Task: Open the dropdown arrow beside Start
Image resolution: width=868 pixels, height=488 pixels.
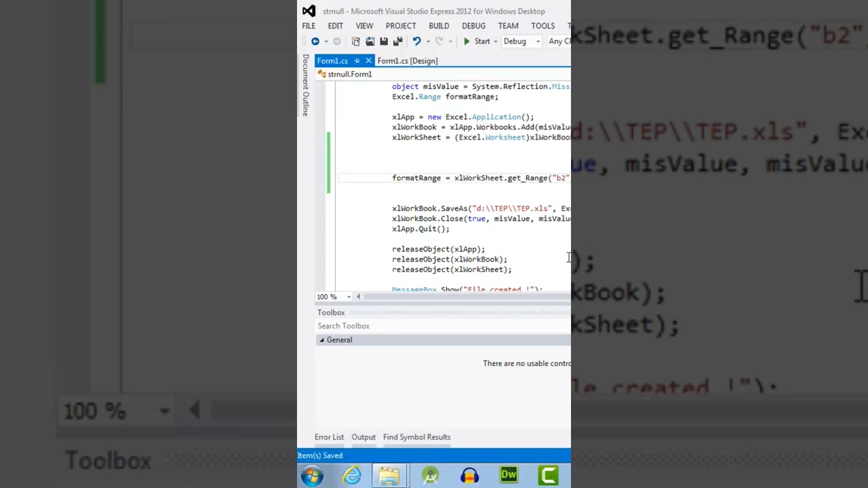Action: [x=496, y=41]
